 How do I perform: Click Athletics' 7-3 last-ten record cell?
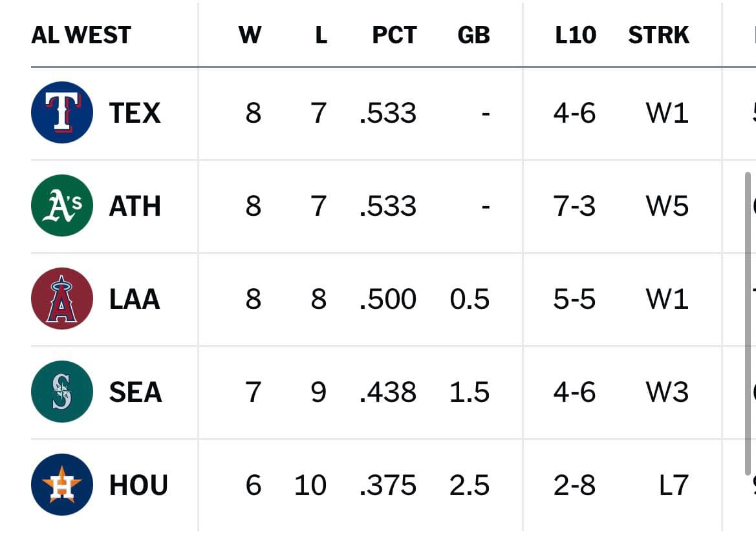pos(574,206)
